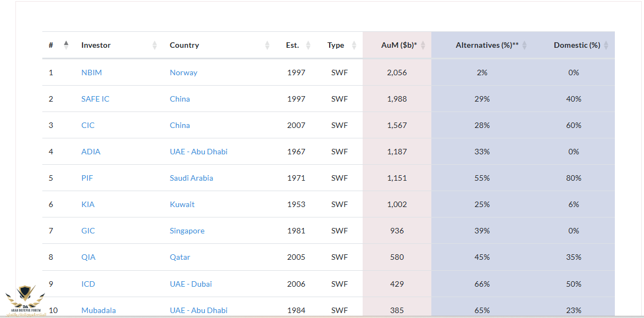Sort by Country column arrows
Image resolution: width=644 pixels, height=318 pixels.
268,45
